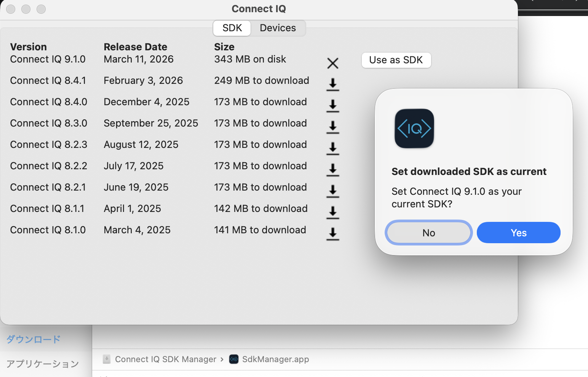Click the August 12, 2025 release date

(141, 144)
